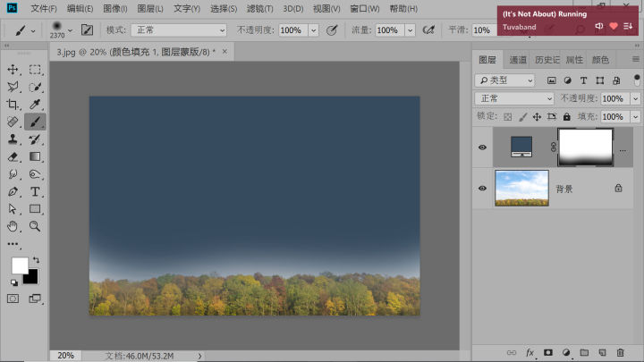Viewport: 644px width, 362px height.
Task: Select the Zoom tool in toolbar
Action: (36, 226)
